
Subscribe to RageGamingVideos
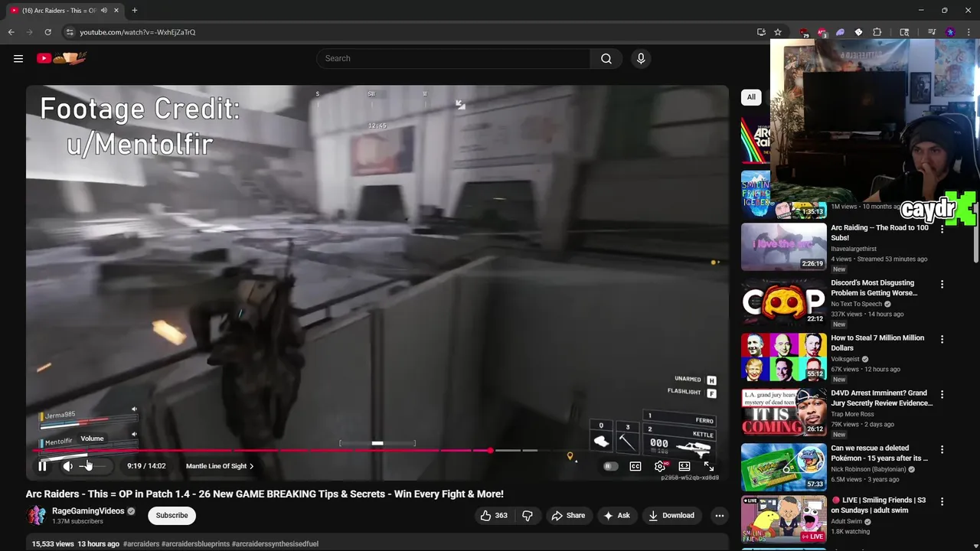point(171,515)
